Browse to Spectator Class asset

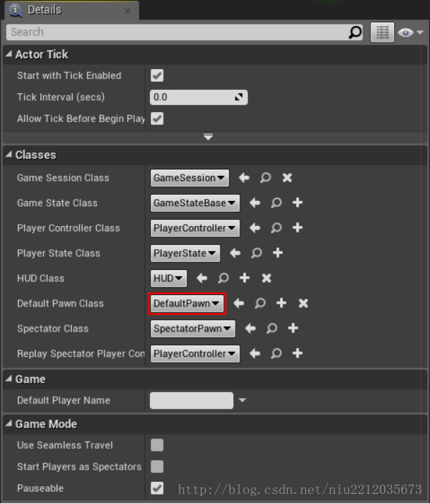pos(271,329)
